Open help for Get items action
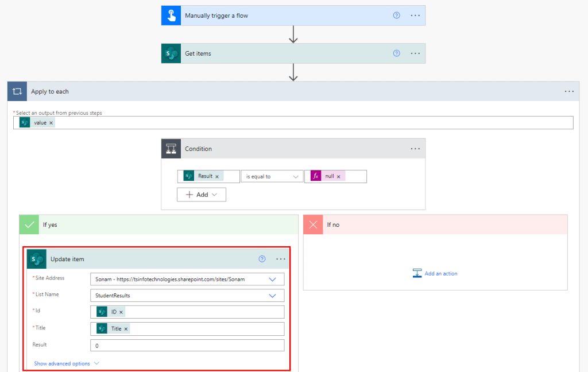 point(396,53)
